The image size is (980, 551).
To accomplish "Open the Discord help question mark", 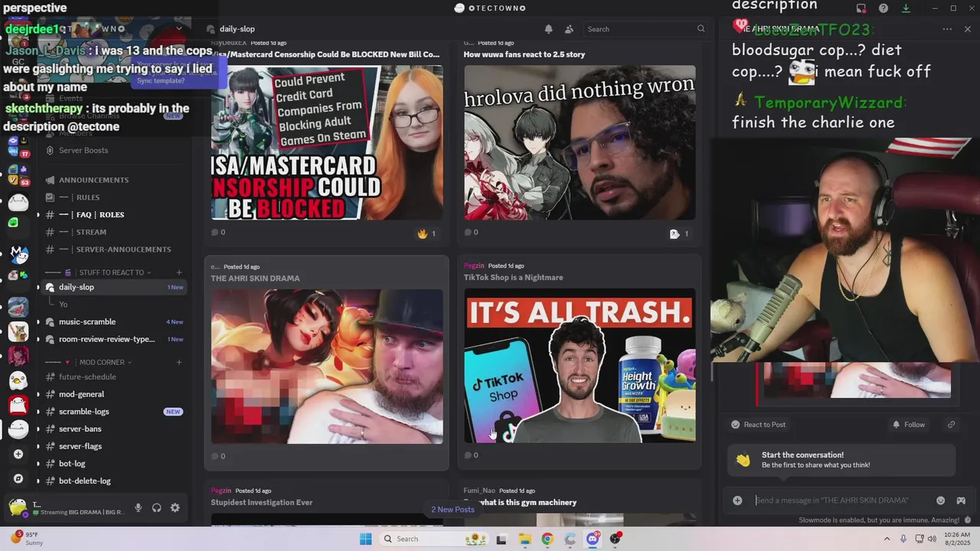I will (x=884, y=8).
